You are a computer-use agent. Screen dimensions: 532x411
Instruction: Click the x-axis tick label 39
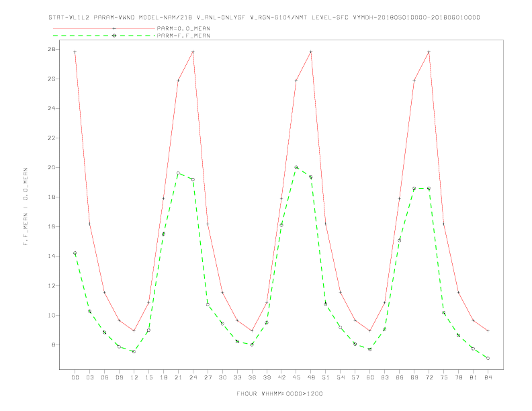(267, 377)
